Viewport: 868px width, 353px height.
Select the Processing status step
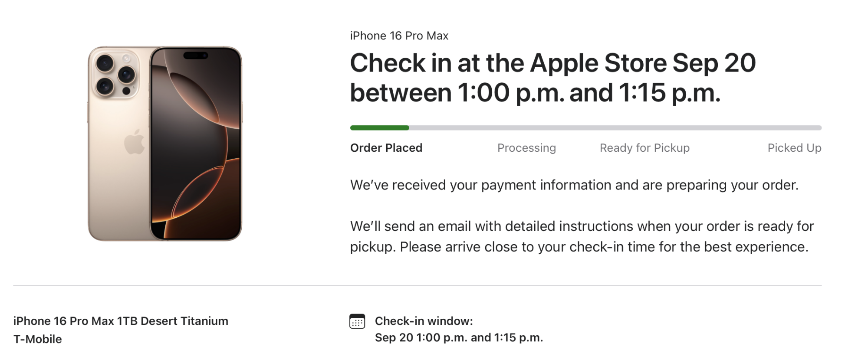[526, 148]
